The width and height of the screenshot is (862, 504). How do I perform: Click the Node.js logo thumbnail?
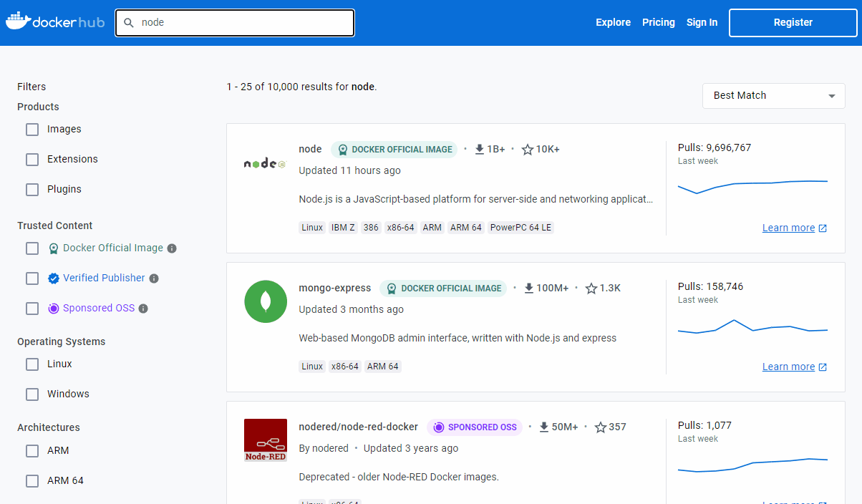click(265, 164)
